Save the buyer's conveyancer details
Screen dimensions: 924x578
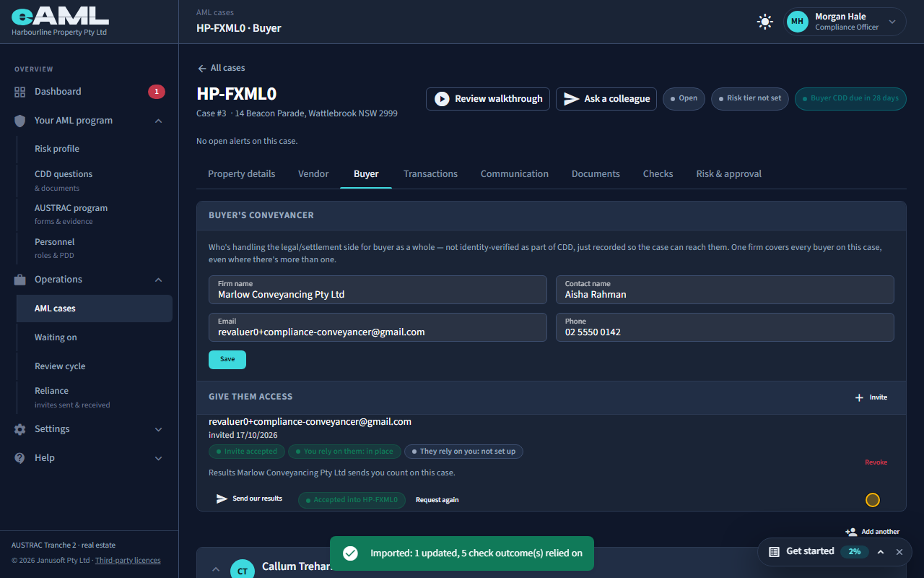[227, 360]
